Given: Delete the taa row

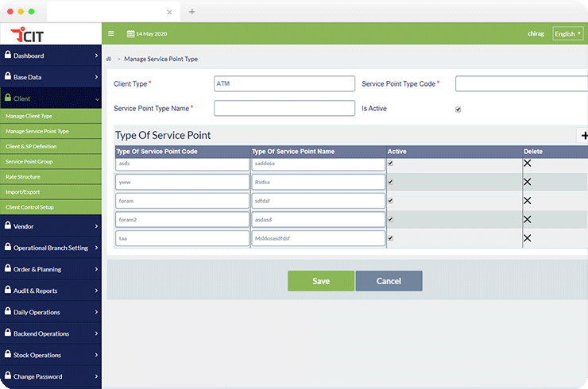Looking at the screenshot, I should pos(528,238).
